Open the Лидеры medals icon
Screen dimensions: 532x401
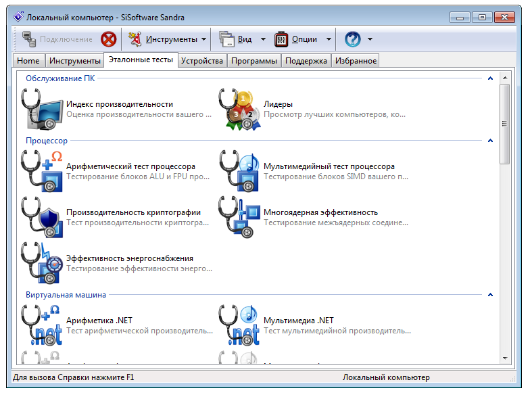pyautogui.click(x=240, y=109)
